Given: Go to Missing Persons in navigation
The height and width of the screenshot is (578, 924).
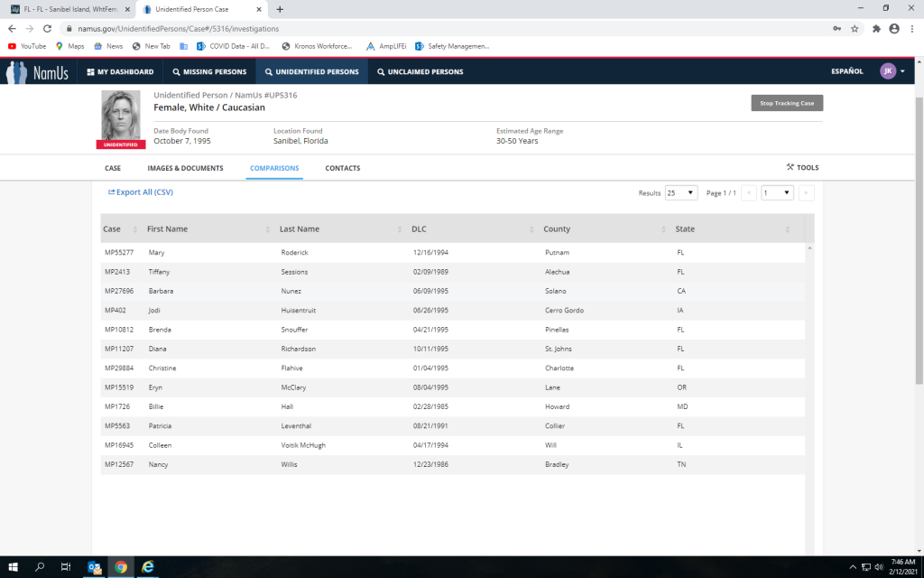Looking at the screenshot, I should 208,72.
